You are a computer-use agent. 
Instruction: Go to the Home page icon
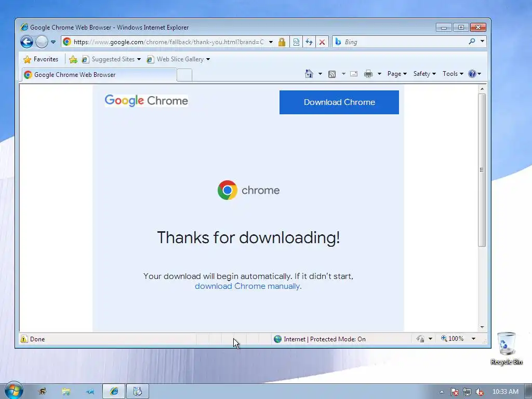click(309, 74)
